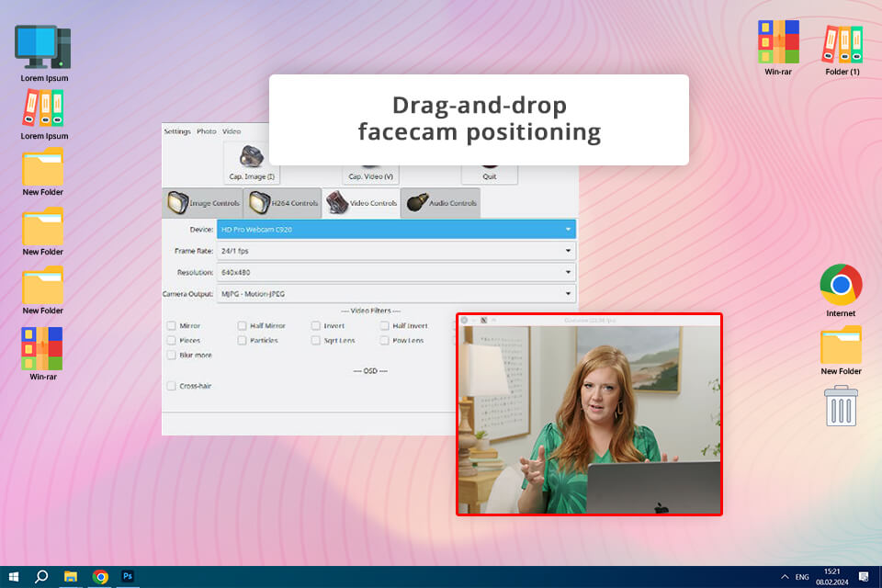Open the Photo menu
This screenshot has width=882, height=588.
coord(207,131)
